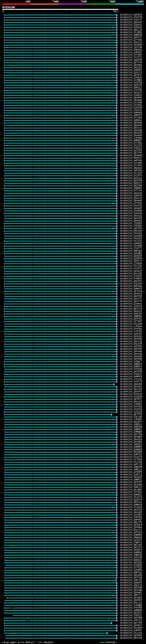Click hit label UniRef100_Q41234

tap(131, 341)
